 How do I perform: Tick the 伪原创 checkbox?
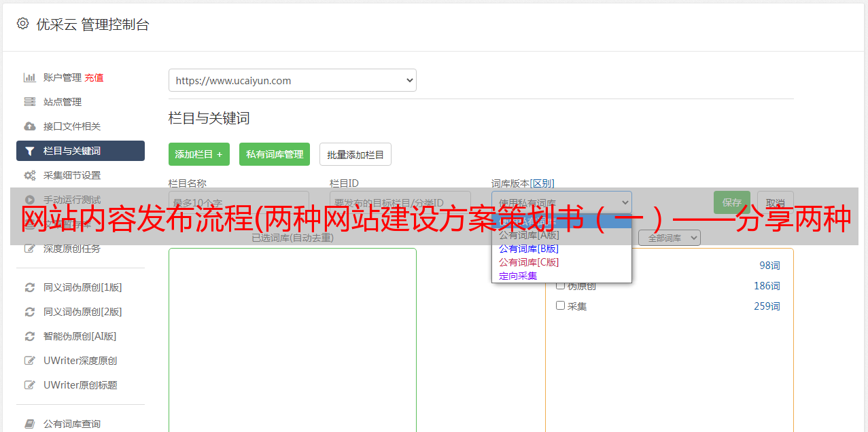click(x=561, y=285)
